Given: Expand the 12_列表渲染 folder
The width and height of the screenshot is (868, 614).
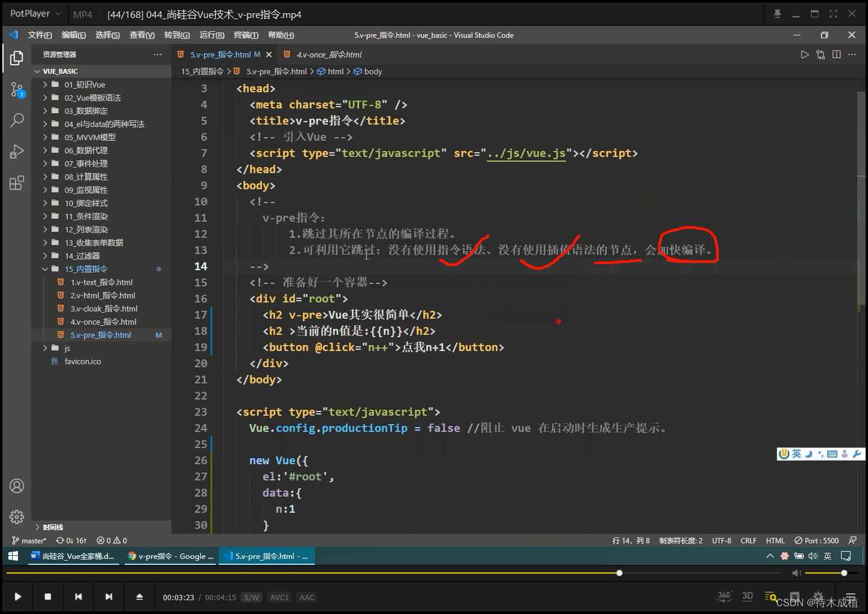Looking at the screenshot, I should 45,229.
